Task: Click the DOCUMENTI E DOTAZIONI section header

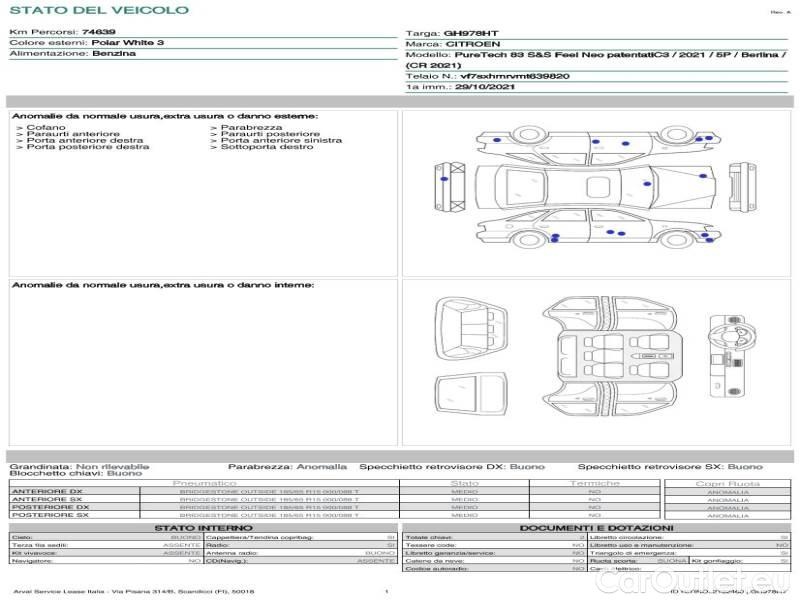Action: click(x=596, y=527)
